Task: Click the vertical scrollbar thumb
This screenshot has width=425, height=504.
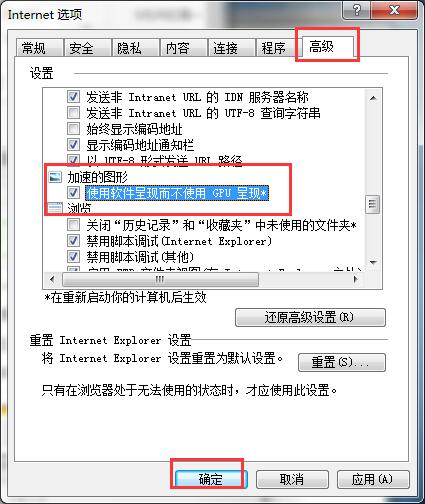Action: click(373, 203)
